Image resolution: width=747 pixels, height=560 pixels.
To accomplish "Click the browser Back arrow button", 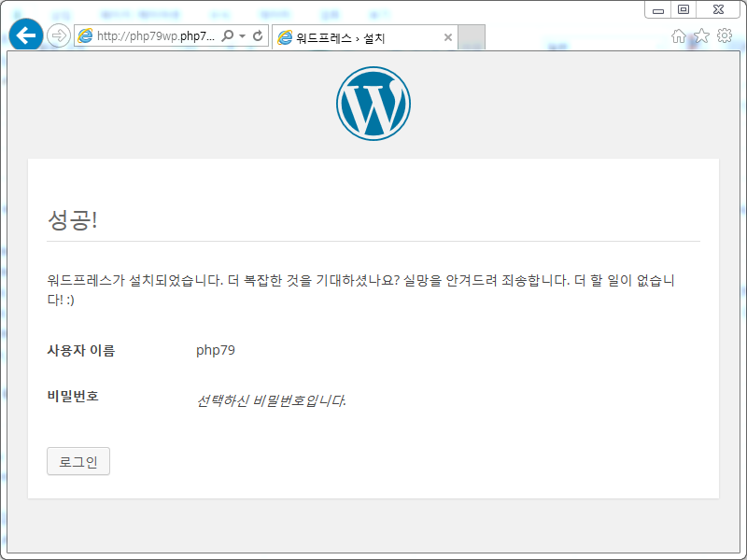I will (26, 35).
